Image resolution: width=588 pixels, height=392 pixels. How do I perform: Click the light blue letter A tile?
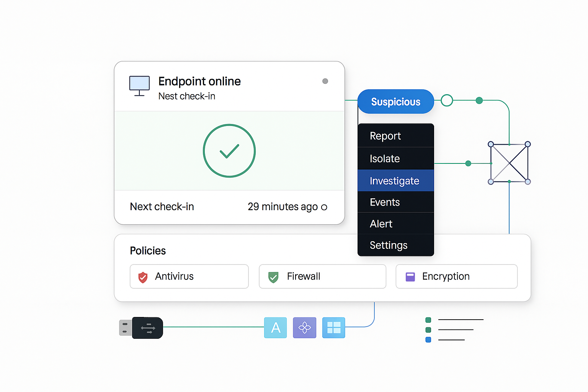pos(276,328)
